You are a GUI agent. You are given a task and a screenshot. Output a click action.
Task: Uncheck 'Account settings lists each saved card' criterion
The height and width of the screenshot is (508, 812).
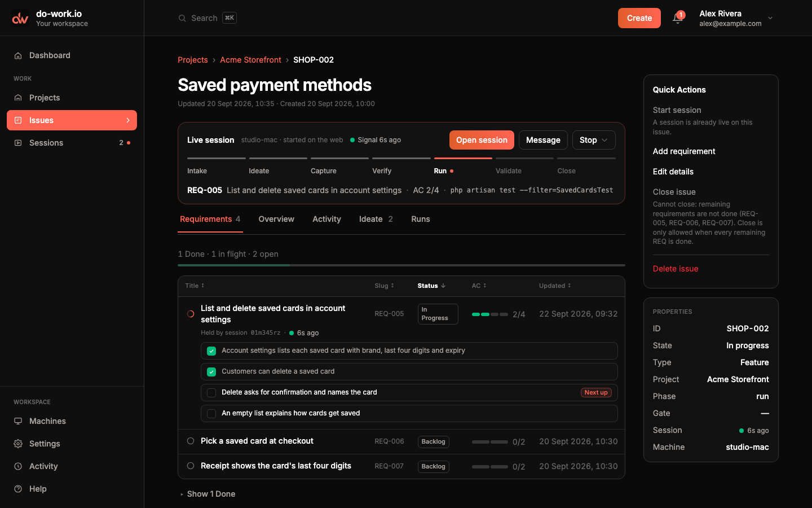pyautogui.click(x=211, y=351)
